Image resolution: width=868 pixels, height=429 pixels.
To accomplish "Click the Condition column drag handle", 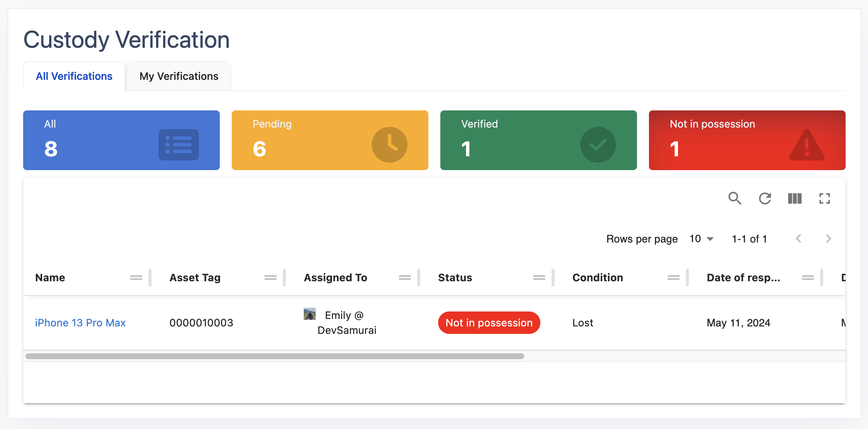I will (x=673, y=278).
